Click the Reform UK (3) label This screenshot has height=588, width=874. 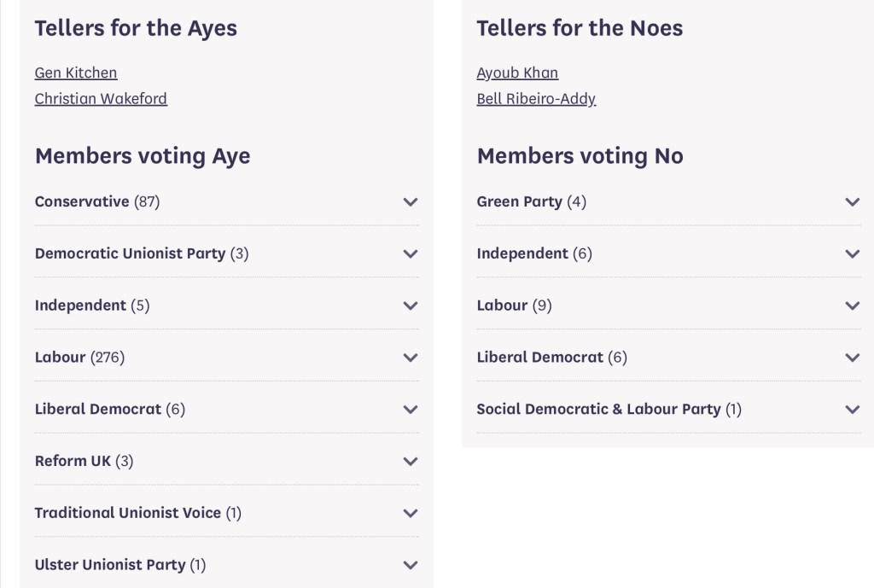[x=84, y=461]
